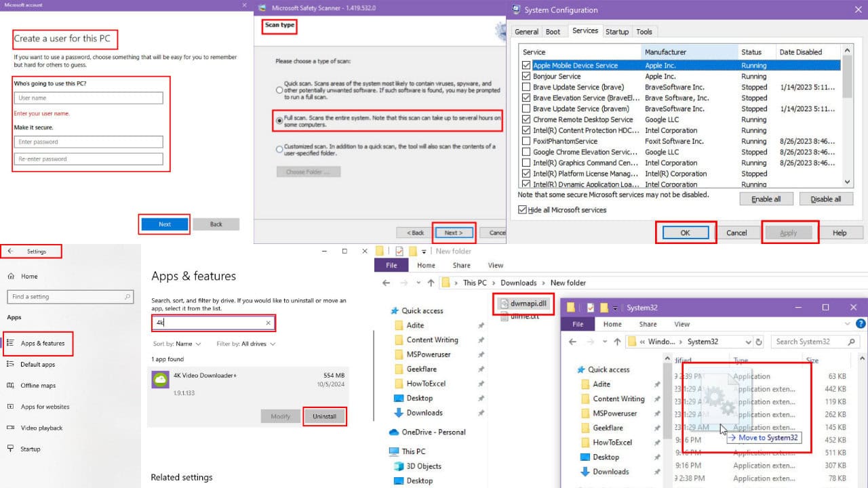Image resolution: width=868 pixels, height=488 pixels.
Task: Uninstall 4K Video Downloader+
Action: 324,416
